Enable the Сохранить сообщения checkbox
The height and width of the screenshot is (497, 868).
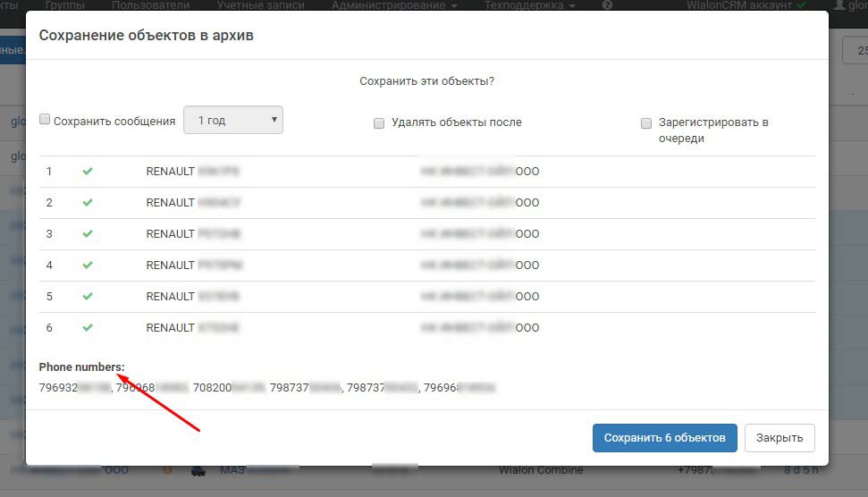tap(45, 120)
